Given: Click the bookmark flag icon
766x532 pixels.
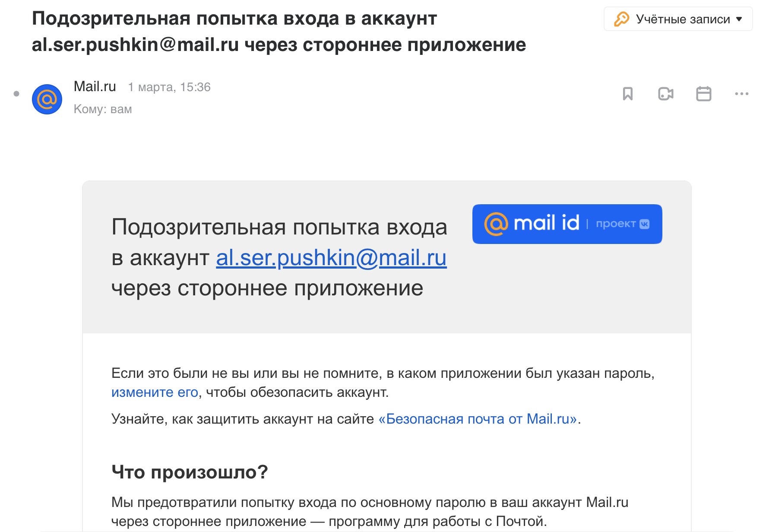Looking at the screenshot, I should (627, 94).
